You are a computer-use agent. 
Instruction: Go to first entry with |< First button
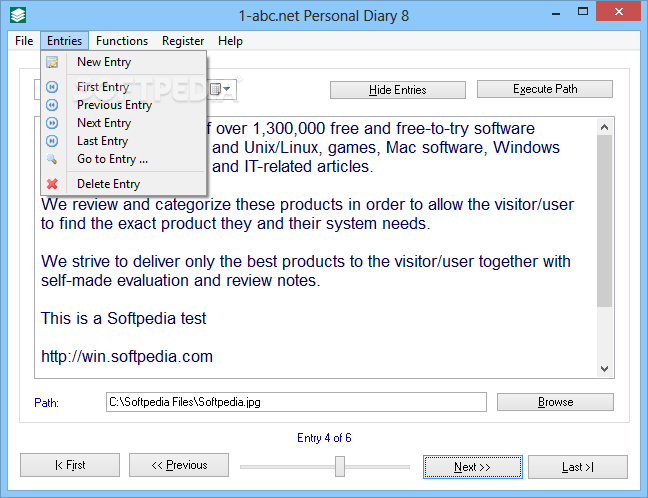coord(70,465)
